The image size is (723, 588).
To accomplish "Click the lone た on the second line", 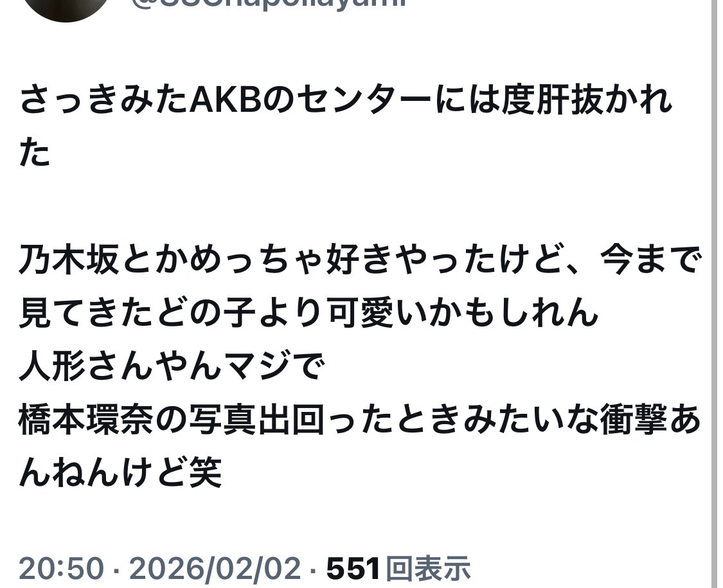I will (35, 153).
